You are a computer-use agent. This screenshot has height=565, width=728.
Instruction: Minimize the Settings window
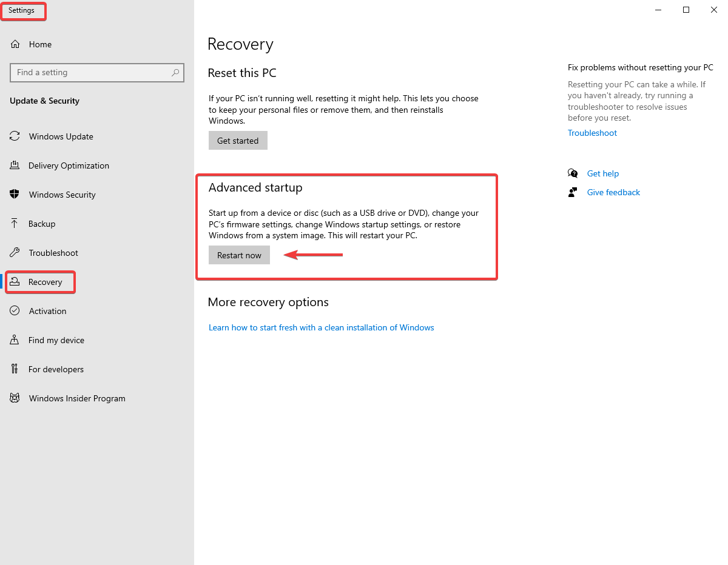tap(658, 10)
